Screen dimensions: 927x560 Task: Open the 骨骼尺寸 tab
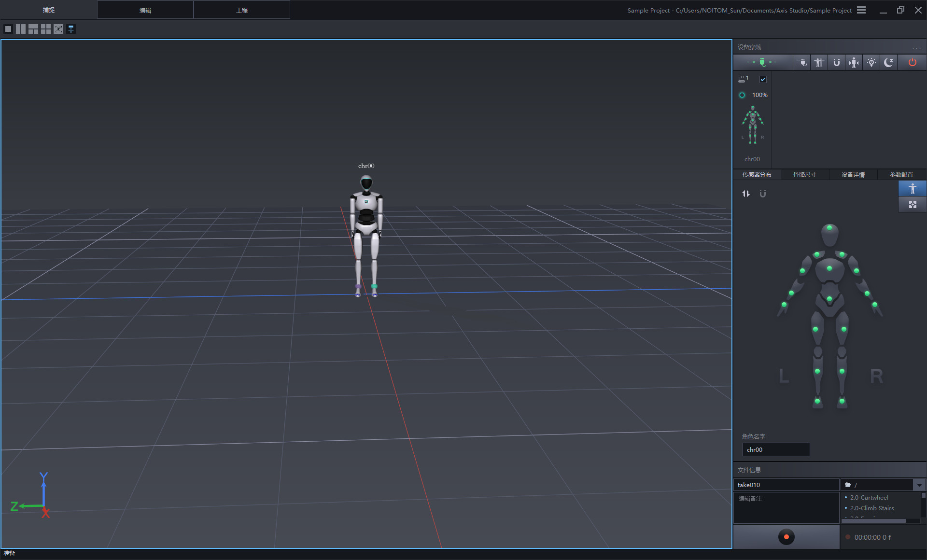tap(805, 174)
